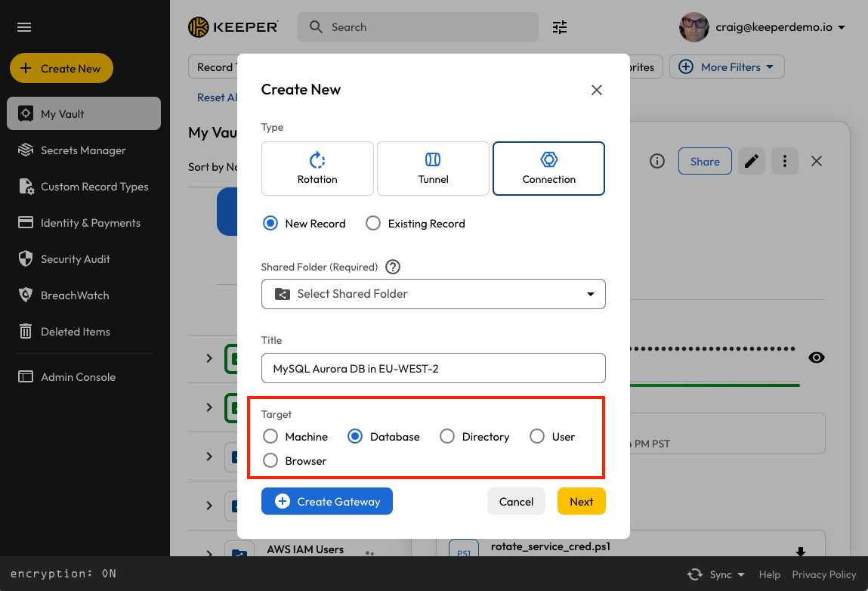868x591 pixels.
Task: Reveal password with the eye icon
Action: click(x=816, y=357)
